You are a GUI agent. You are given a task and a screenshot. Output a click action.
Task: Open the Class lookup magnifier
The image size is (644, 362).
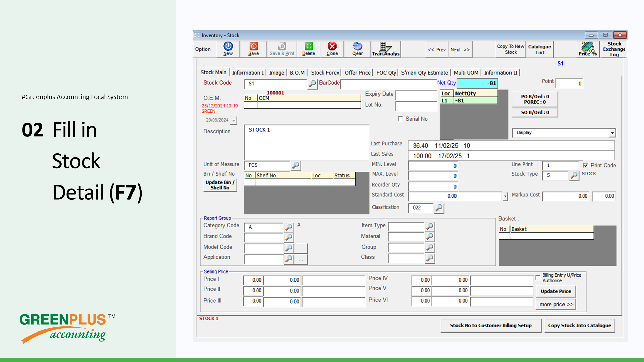[430, 258]
